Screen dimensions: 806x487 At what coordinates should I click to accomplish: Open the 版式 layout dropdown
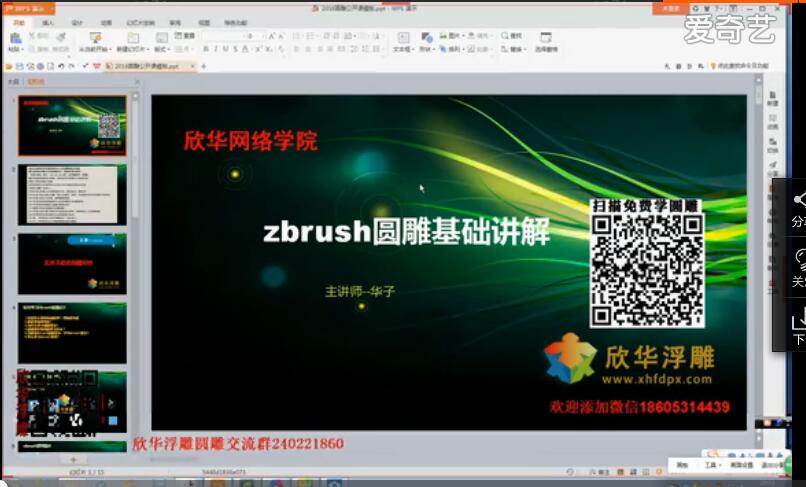click(162, 49)
